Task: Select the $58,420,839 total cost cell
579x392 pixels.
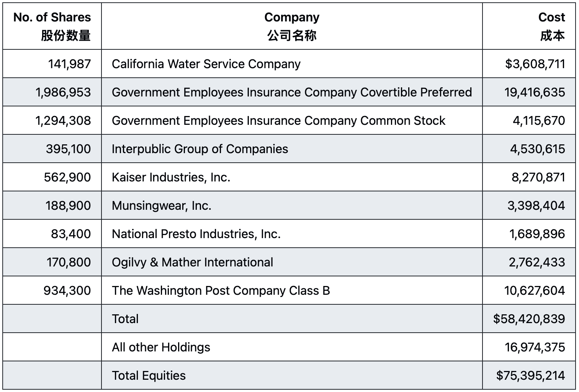Action: point(529,318)
